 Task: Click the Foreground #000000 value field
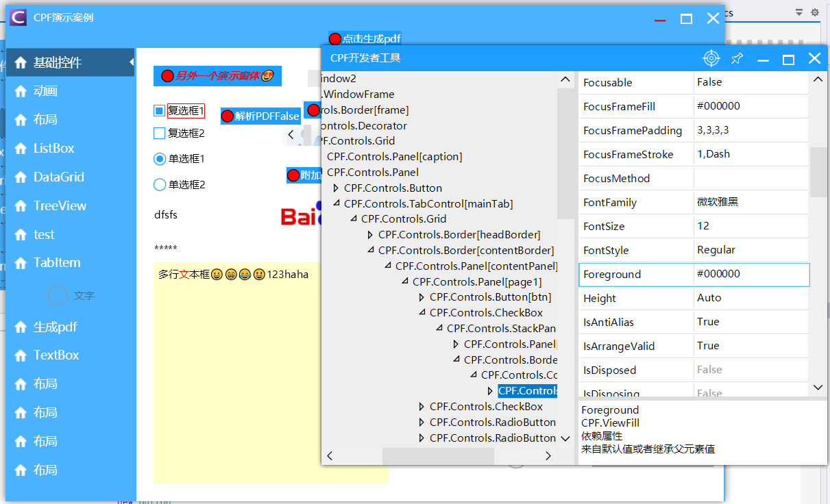pyautogui.click(x=750, y=274)
